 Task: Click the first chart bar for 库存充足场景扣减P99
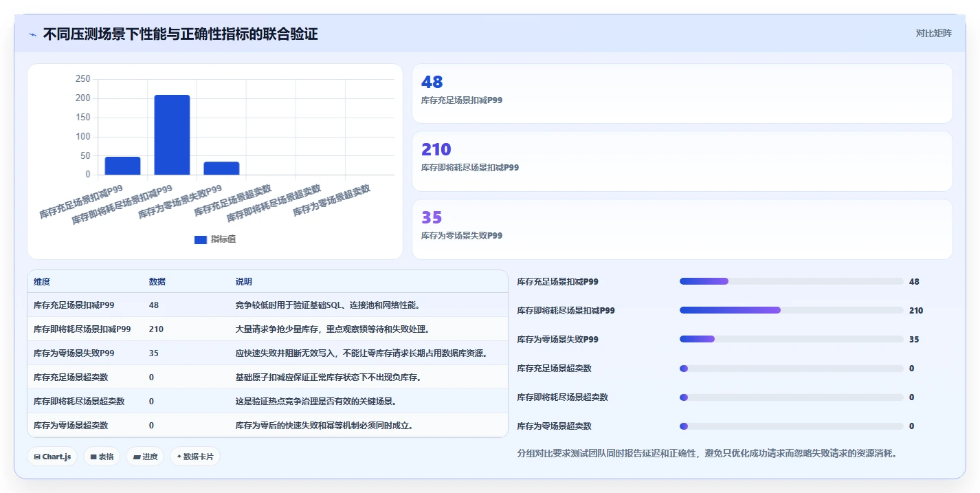[x=122, y=166]
